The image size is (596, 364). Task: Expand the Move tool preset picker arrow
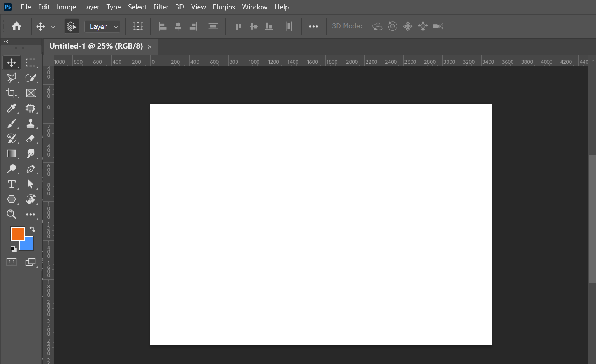(53, 27)
